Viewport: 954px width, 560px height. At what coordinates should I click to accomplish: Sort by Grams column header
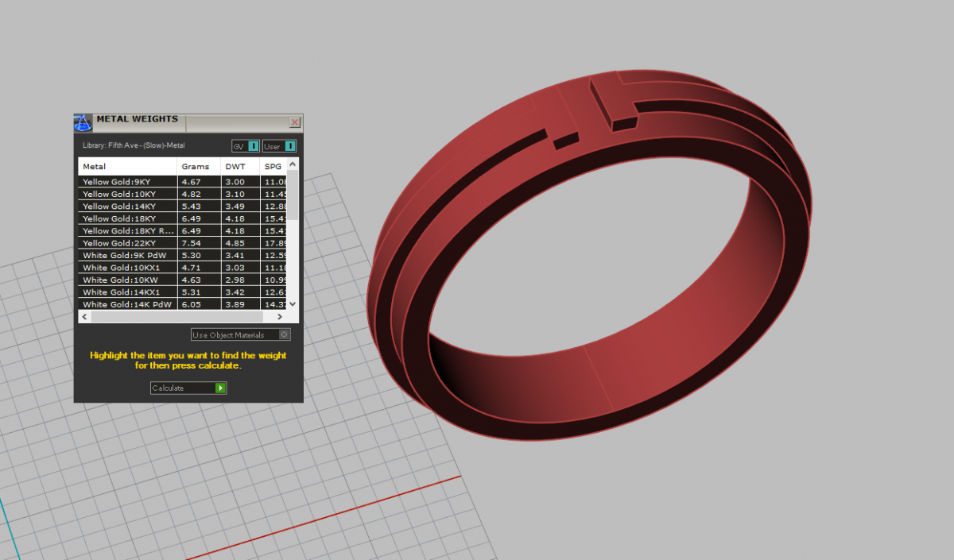tap(198, 167)
